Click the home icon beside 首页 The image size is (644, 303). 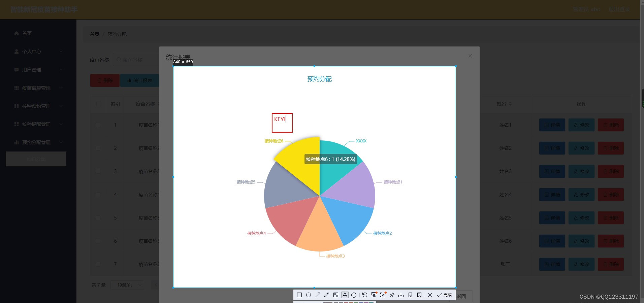[17, 33]
